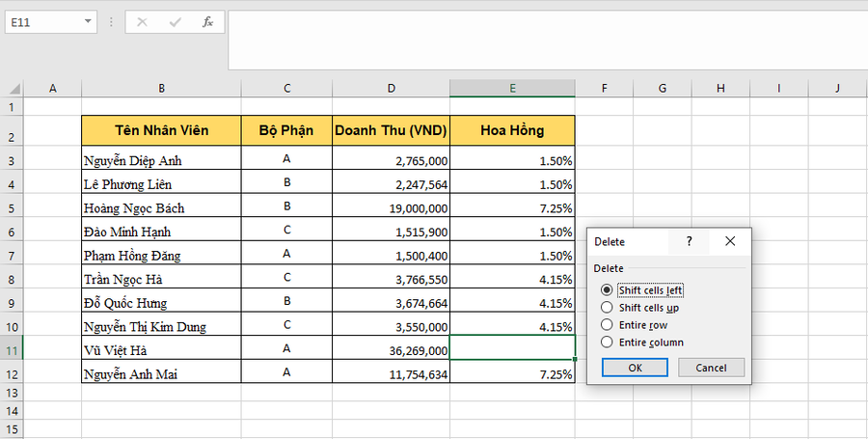Select row 2 header
The width and height of the screenshot is (868, 439).
[x=12, y=130]
